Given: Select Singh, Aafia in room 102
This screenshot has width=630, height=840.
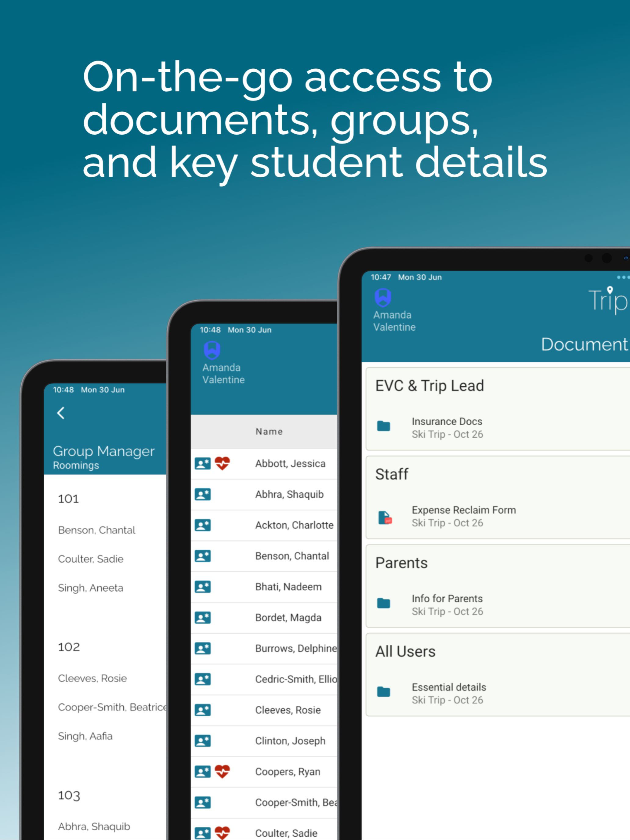Looking at the screenshot, I should pyautogui.click(x=85, y=736).
